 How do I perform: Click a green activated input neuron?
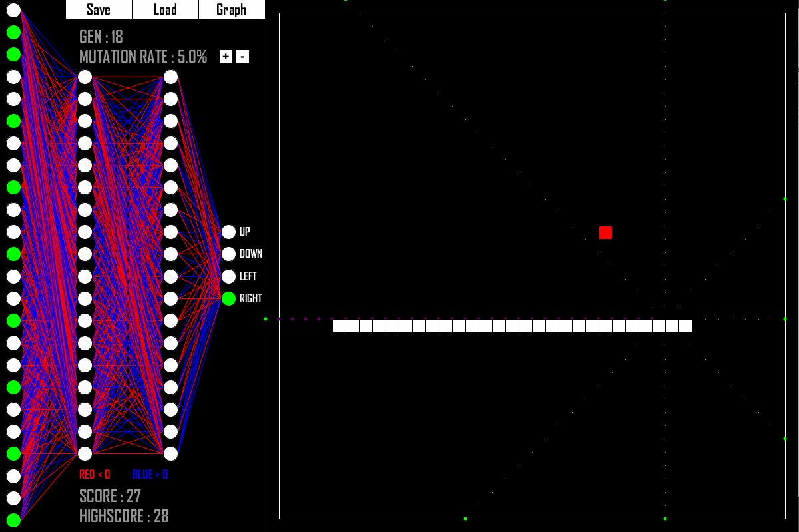15,31
